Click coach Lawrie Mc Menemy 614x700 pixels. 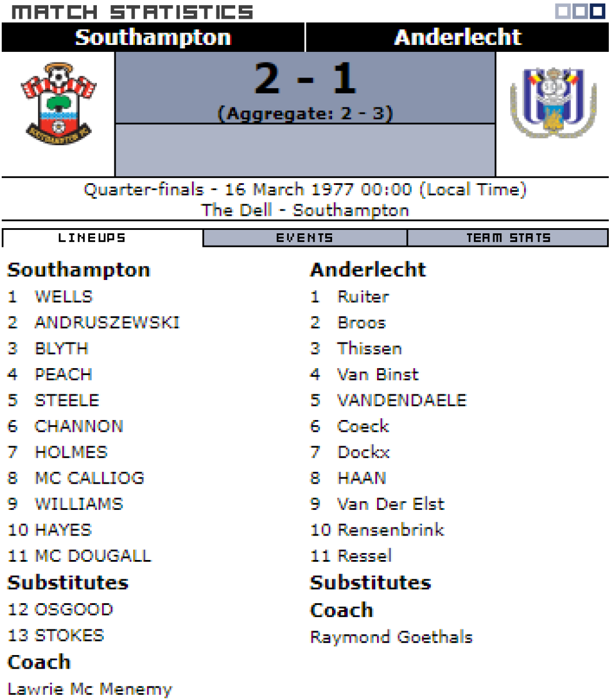90,689
